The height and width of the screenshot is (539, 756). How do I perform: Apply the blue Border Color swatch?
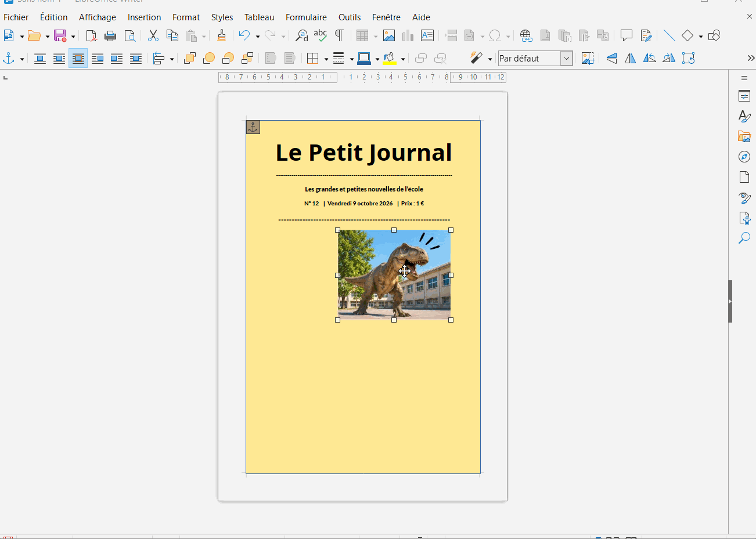click(x=365, y=58)
